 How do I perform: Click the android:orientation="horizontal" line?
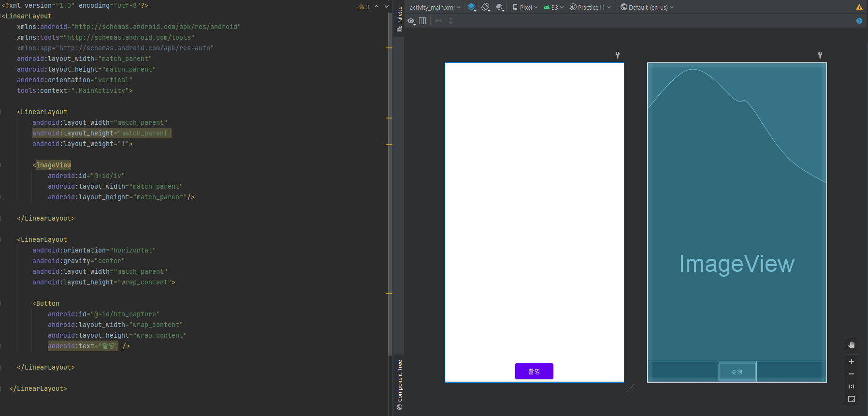tap(94, 250)
